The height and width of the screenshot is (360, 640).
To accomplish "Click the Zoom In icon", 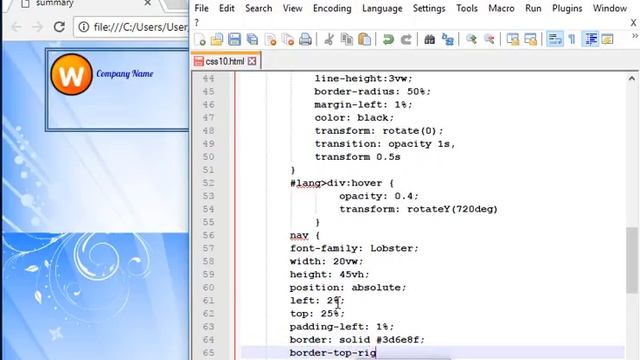I will pyautogui.click(x=471, y=39).
